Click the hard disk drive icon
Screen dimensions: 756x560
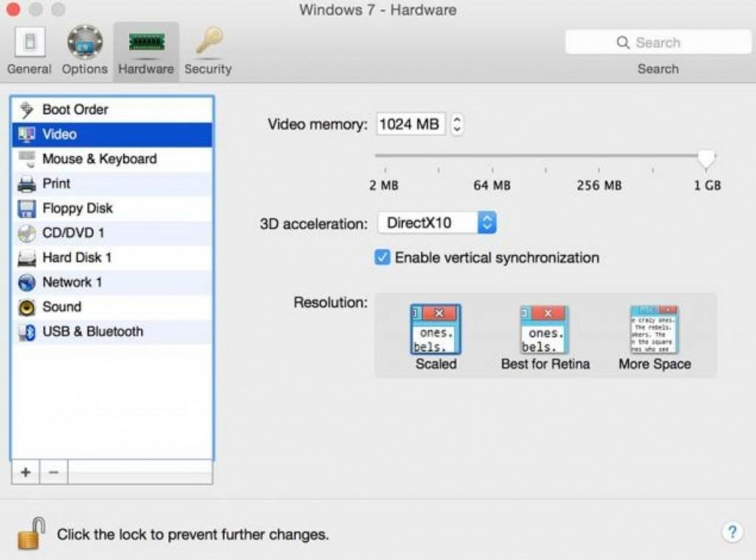click(27, 258)
